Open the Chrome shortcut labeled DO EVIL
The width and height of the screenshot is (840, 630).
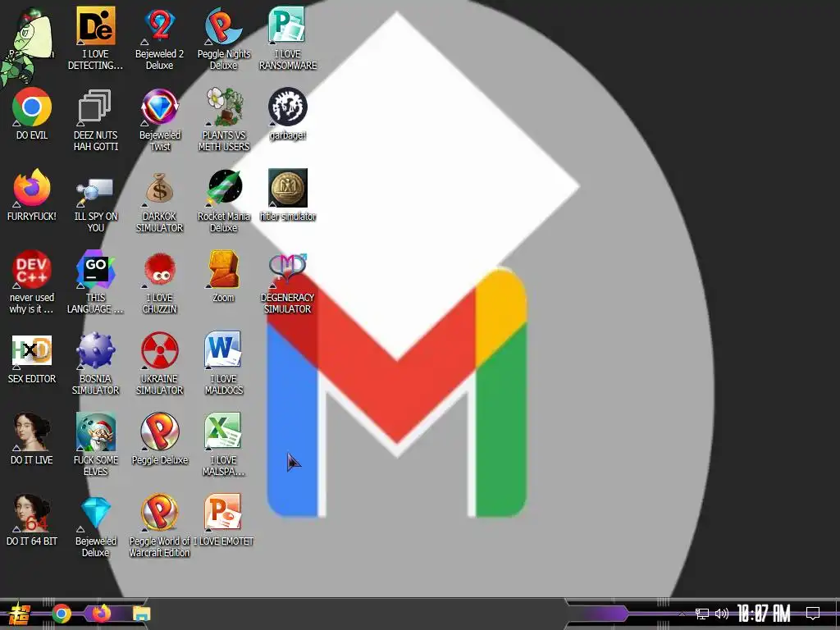coord(32,107)
